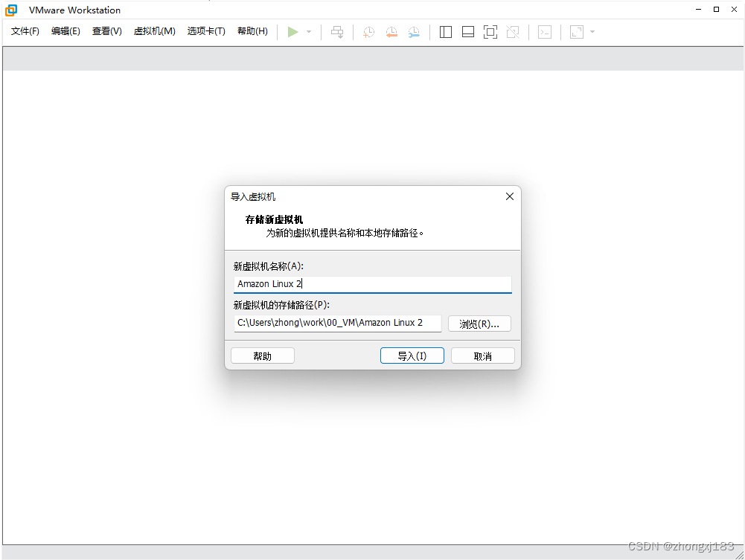Open dropdown arrow beside stretch display icon
The height and width of the screenshot is (560, 745).
(592, 32)
